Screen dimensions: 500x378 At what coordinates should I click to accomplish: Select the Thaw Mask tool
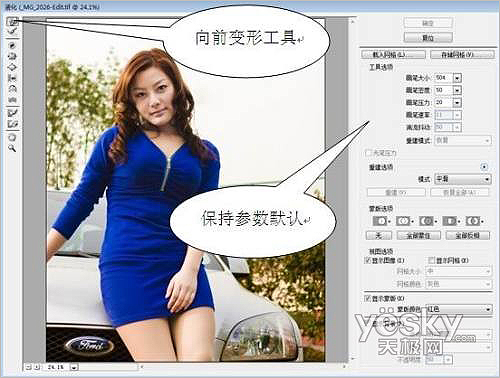[x=13, y=124]
